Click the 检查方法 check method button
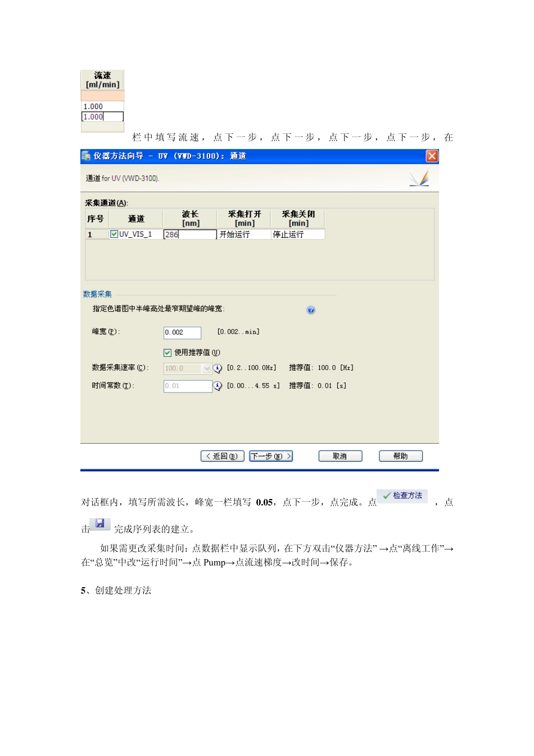The image size is (534, 756). coord(402,496)
